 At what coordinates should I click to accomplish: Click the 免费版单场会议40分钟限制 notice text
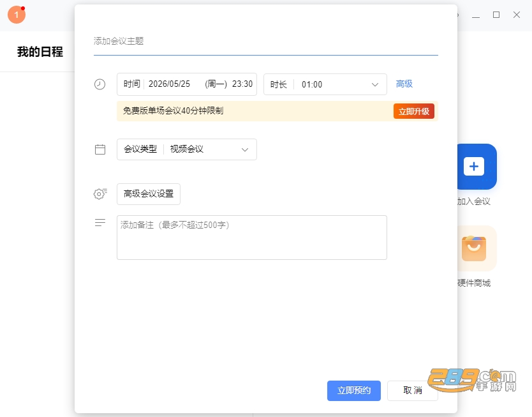(x=173, y=110)
